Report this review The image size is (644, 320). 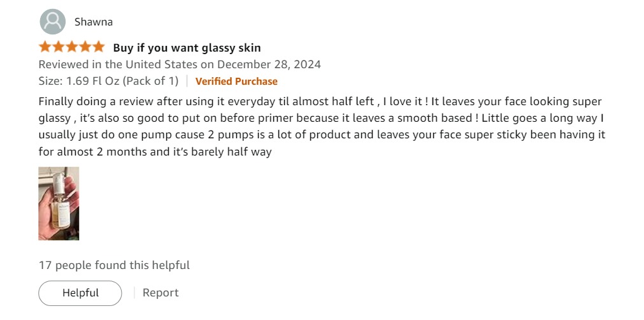pos(161,293)
